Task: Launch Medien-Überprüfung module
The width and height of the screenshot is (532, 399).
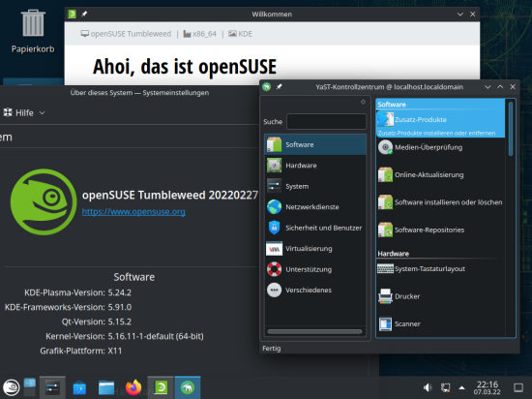Action: (421, 147)
